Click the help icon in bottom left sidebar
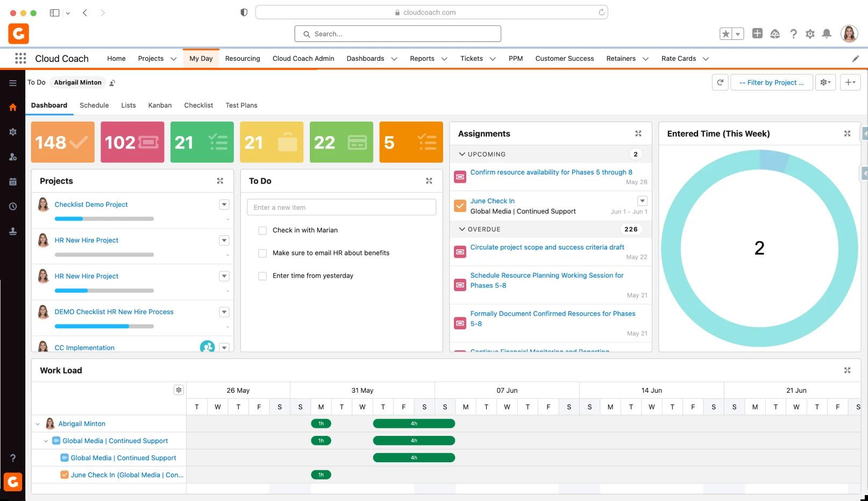This screenshot has height=501, width=868. (12, 458)
